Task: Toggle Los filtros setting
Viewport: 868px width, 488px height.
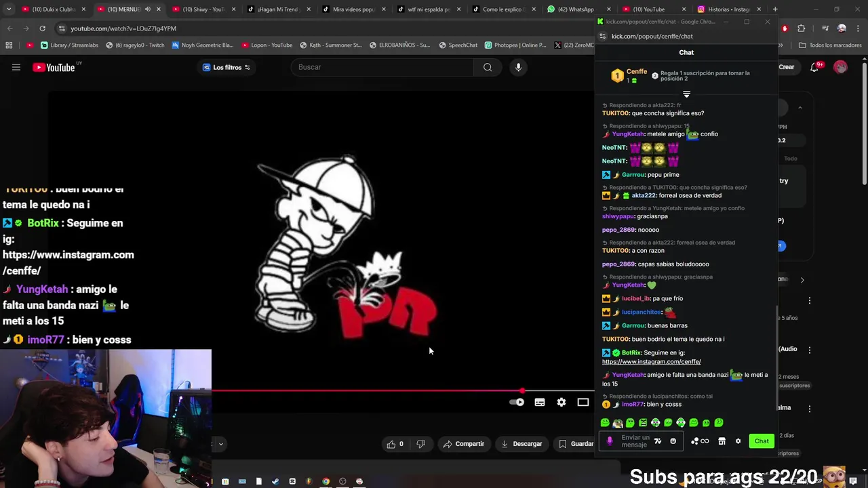Action: [226, 67]
